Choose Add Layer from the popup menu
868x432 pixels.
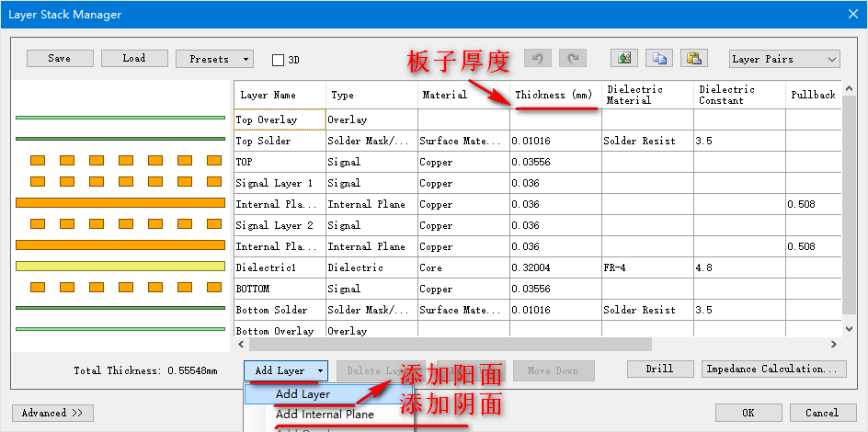303,394
